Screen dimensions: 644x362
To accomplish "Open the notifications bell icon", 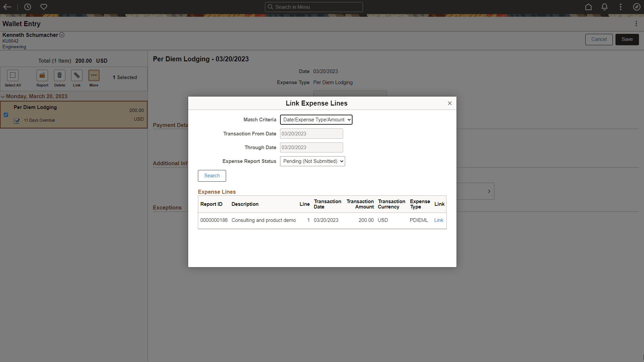I will click(604, 7).
